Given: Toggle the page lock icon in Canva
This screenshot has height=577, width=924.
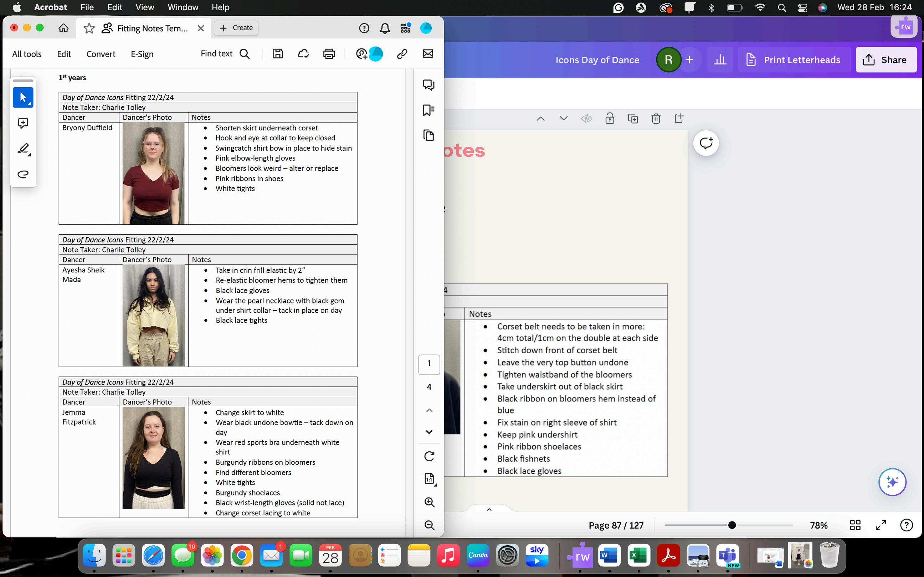Looking at the screenshot, I should [610, 119].
